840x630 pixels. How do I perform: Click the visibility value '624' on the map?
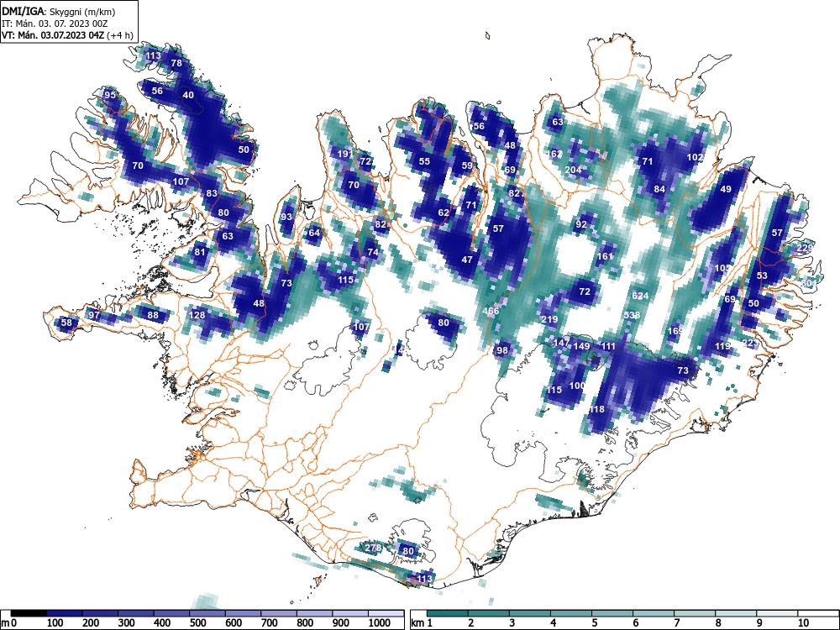(640, 296)
